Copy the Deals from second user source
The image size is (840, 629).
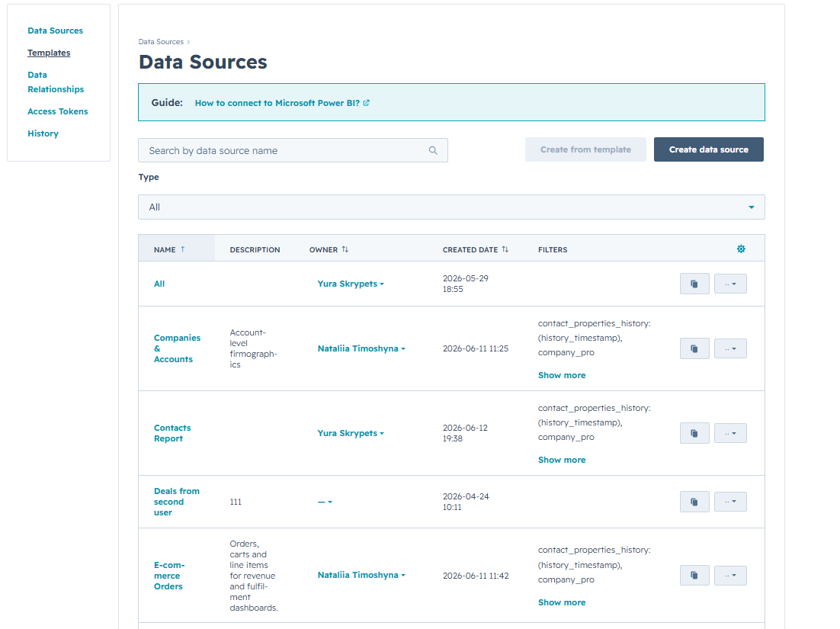pyautogui.click(x=694, y=502)
